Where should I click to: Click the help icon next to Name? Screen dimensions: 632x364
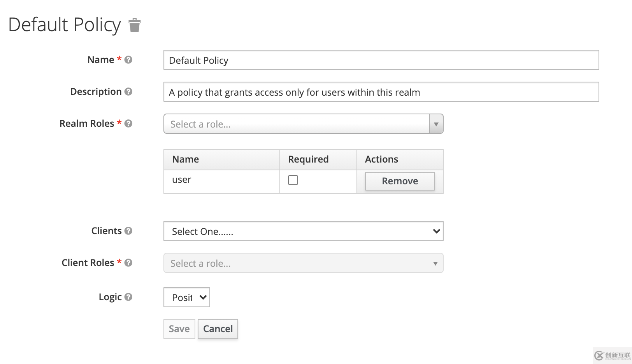click(x=128, y=60)
